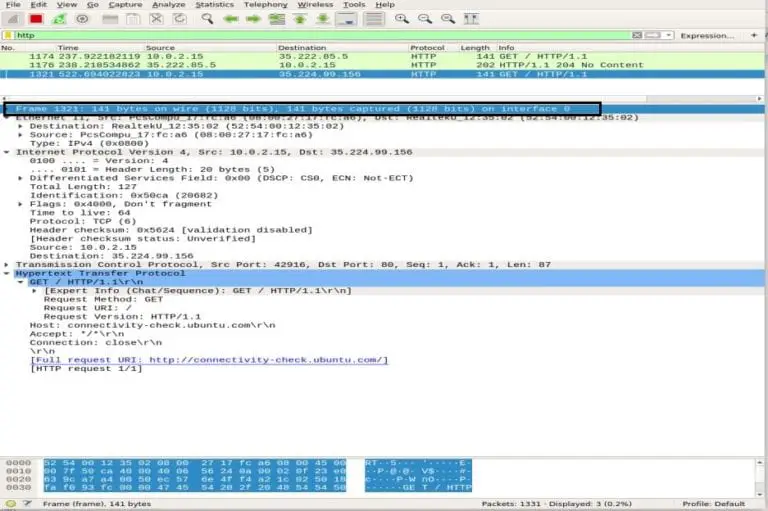
Task: Open Full request URI connectivity-check.ubuntu.com link
Action: pos(209,360)
